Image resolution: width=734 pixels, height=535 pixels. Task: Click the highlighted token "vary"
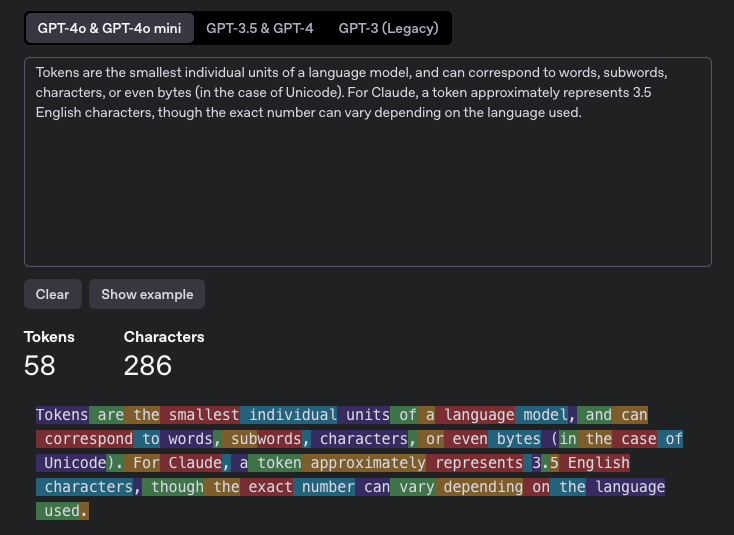413,486
